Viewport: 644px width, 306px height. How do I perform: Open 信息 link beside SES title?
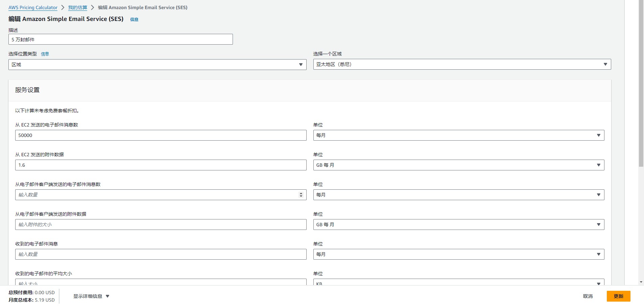[x=134, y=20]
